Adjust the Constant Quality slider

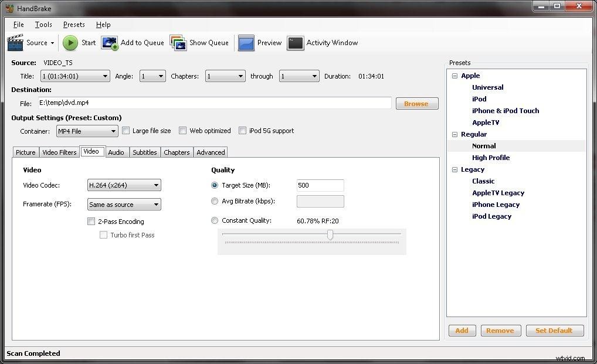pyautogui.click(x=330, y=234)
